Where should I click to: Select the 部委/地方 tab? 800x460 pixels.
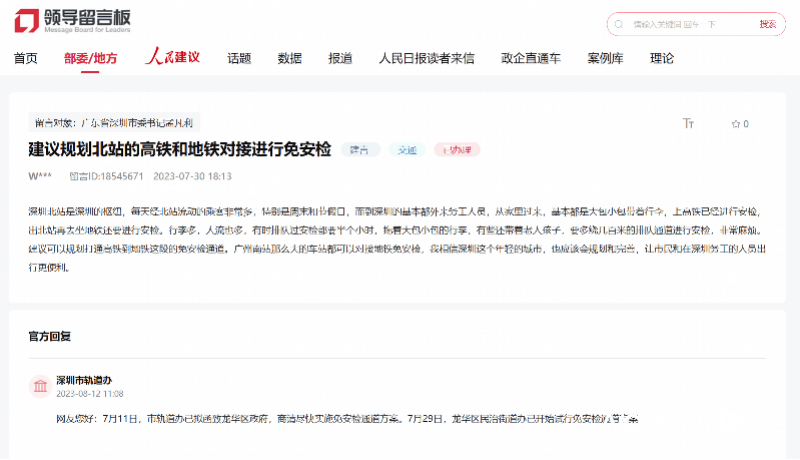[x=90, y=59]
